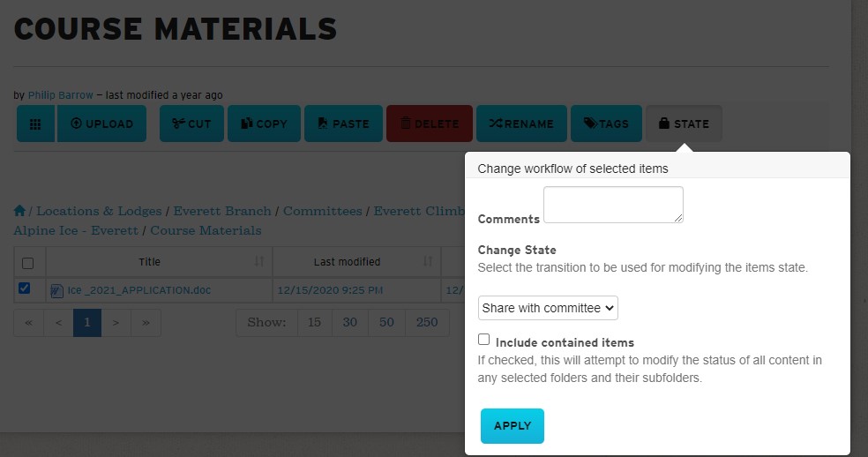The width and height of the screenshot is (868, 457).
Task: Sort by Title column arrows
Action: [x=259, y=262]
